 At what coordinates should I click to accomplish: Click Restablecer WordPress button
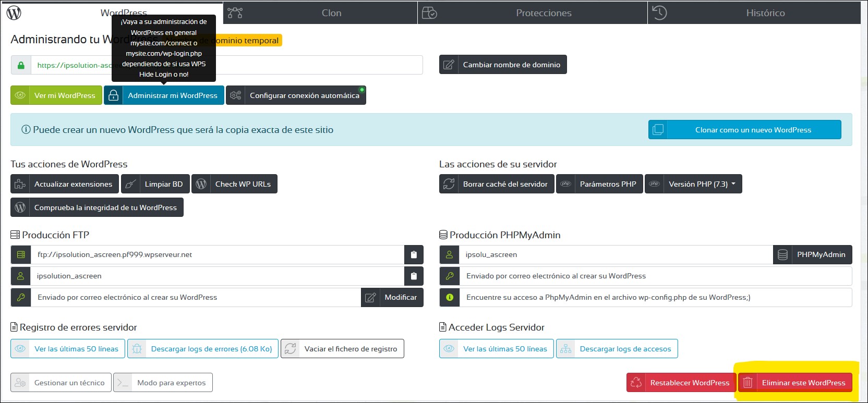(x=681, y=383)
